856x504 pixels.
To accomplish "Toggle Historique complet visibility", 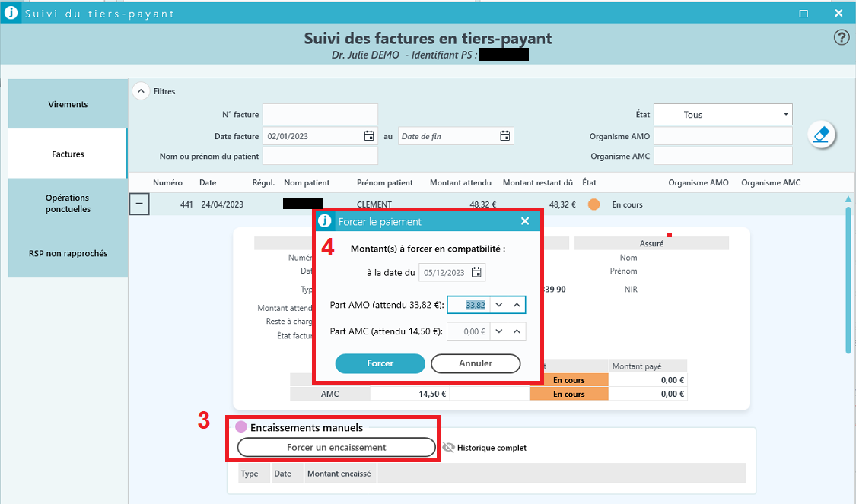I will click(x=448, y=448).
